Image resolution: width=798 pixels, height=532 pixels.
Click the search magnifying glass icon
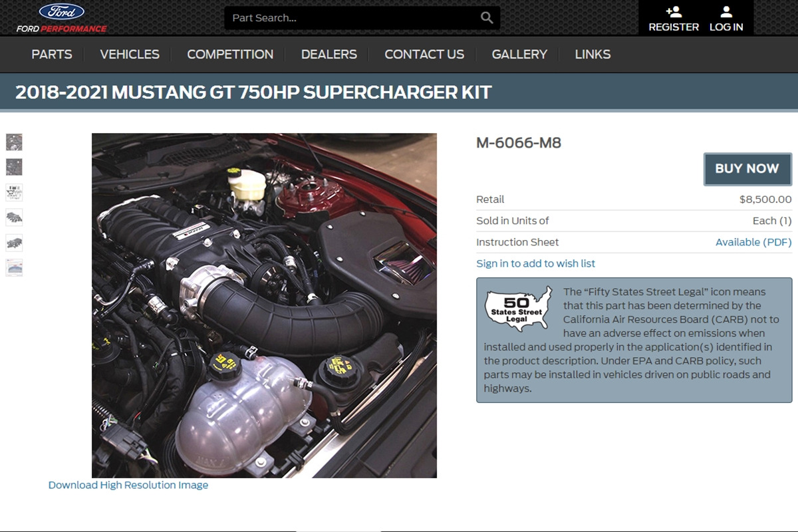(486, 17)
